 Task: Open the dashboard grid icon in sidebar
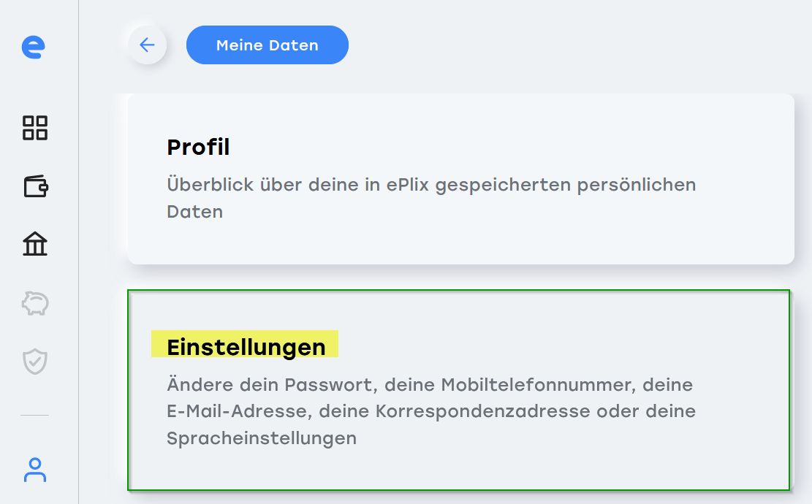(x=34, y=128)
